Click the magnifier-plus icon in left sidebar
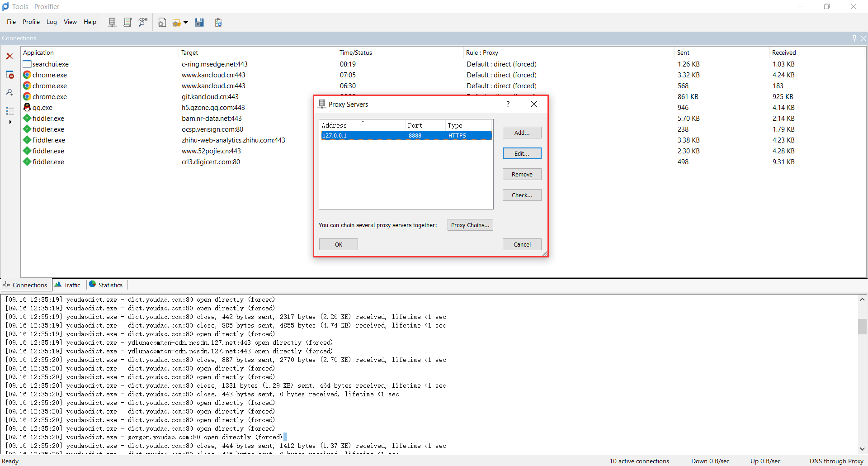The width and height of the screenshot is (868, 466). pos(9,92)
